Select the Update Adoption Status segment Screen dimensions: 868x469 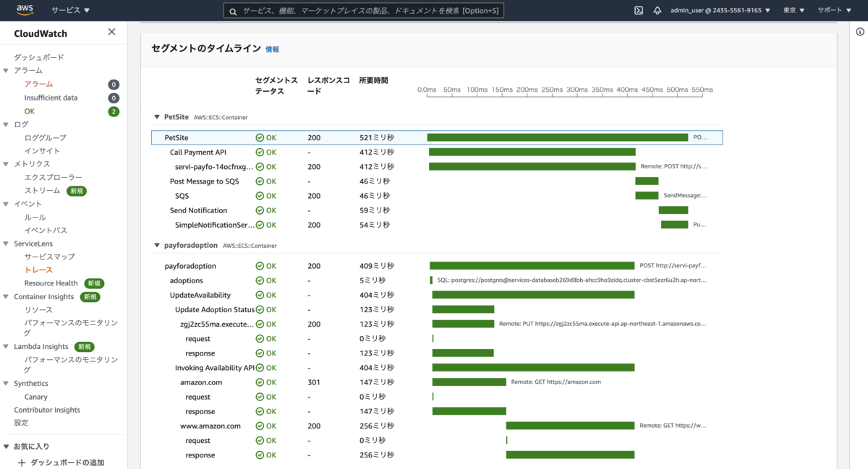215,309
